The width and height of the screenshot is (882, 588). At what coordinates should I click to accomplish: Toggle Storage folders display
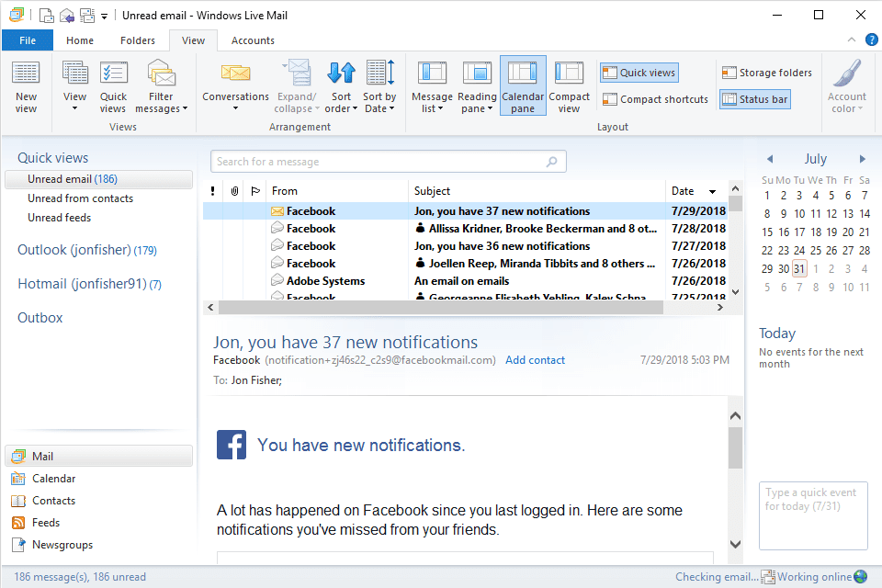point(767,73)
